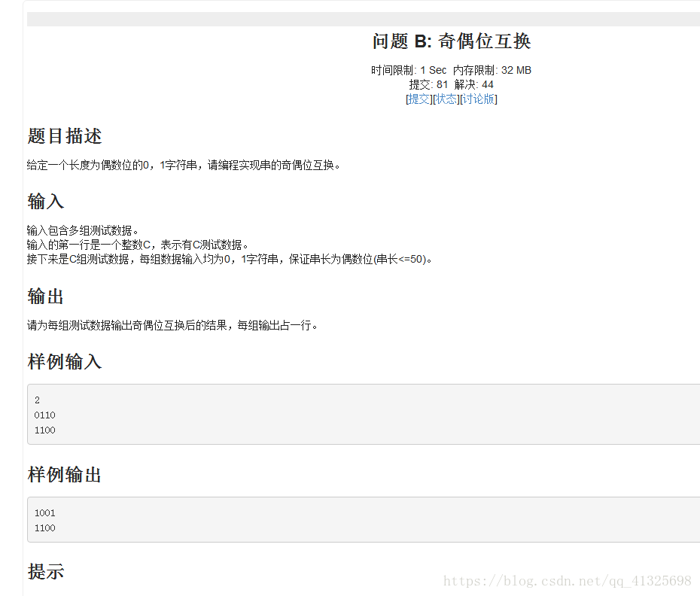
Task: Click the 提示 heading
Action: [x=45, y=571]
